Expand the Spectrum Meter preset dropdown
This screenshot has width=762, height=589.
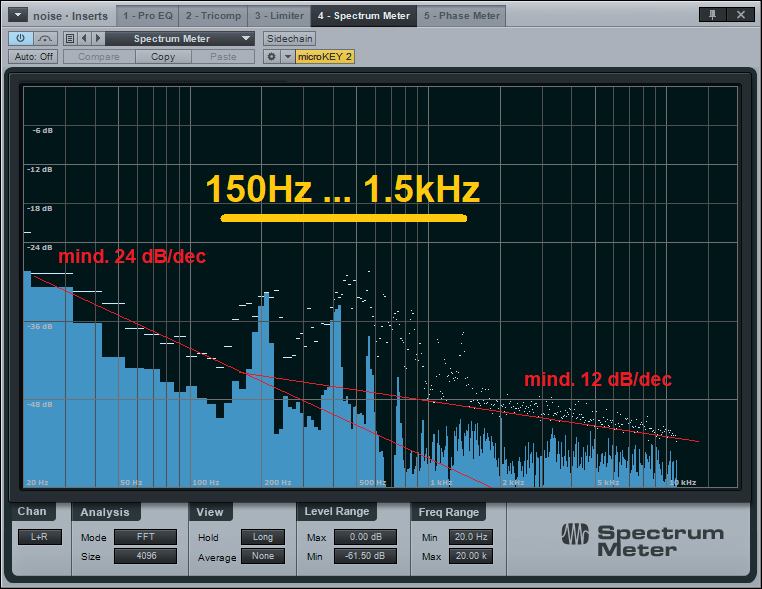tap(180, 38)
